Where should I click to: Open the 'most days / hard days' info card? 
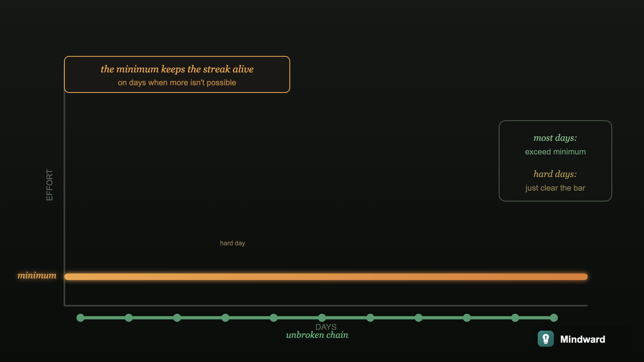click(555, 161)
